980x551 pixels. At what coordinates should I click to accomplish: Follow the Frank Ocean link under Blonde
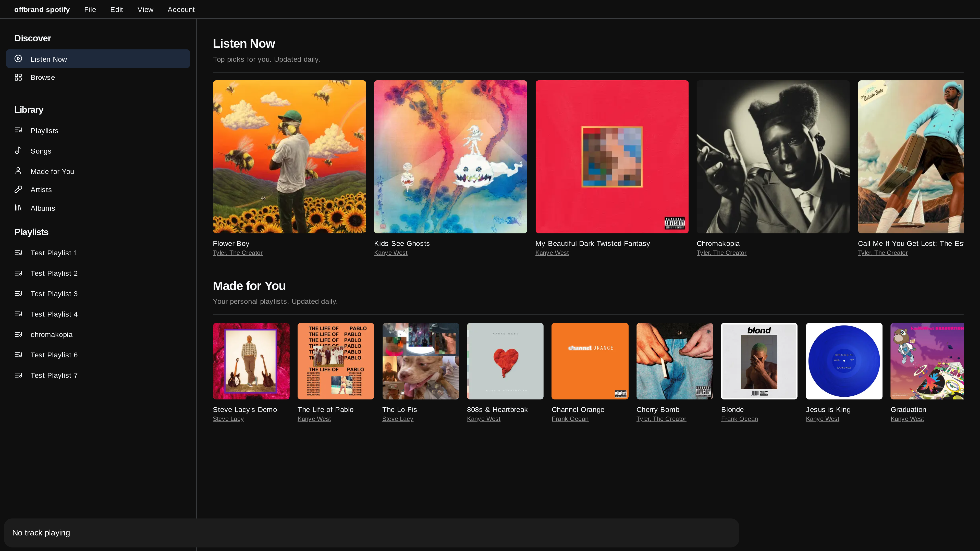(x=739, y=419)
